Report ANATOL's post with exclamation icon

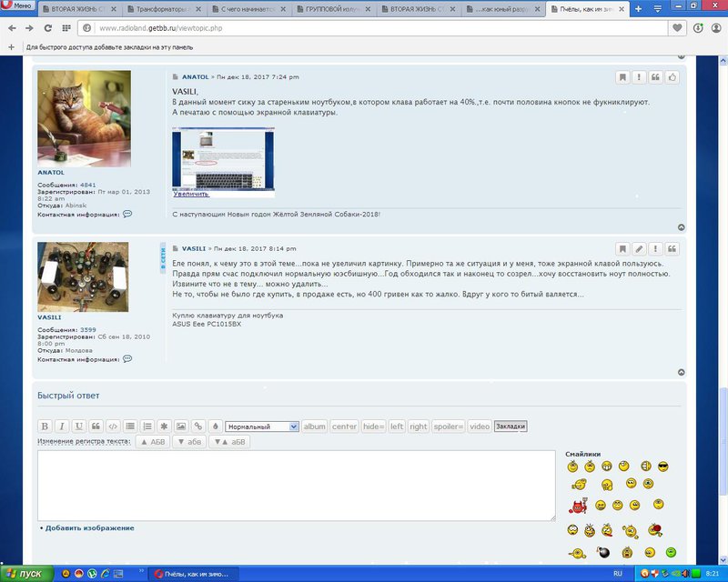point(639,77)
